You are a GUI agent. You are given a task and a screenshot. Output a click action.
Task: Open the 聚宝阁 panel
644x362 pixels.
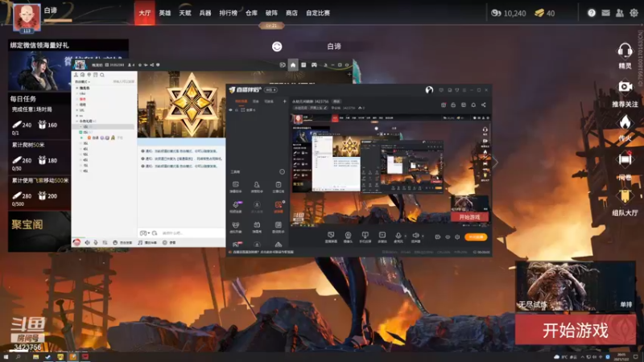tap(39, 231)
